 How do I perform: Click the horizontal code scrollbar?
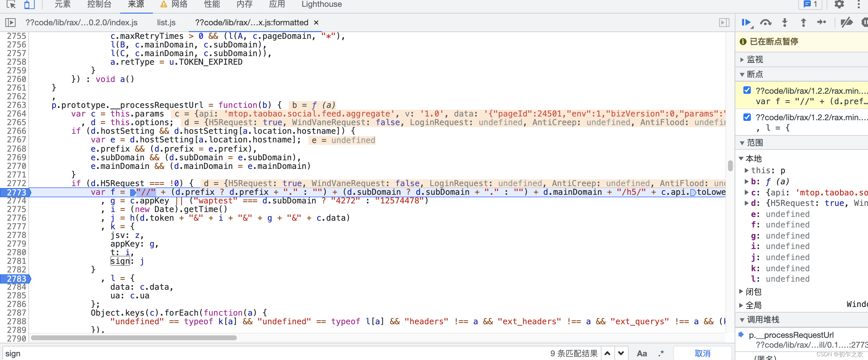pyautogui.click(x=134, y=338)
